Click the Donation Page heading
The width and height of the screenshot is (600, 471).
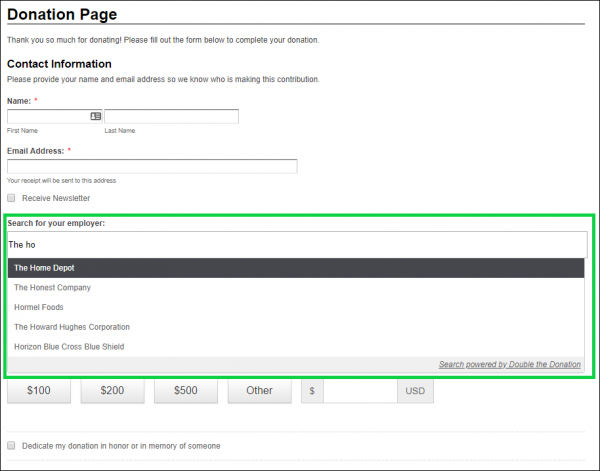click(62, 14)
